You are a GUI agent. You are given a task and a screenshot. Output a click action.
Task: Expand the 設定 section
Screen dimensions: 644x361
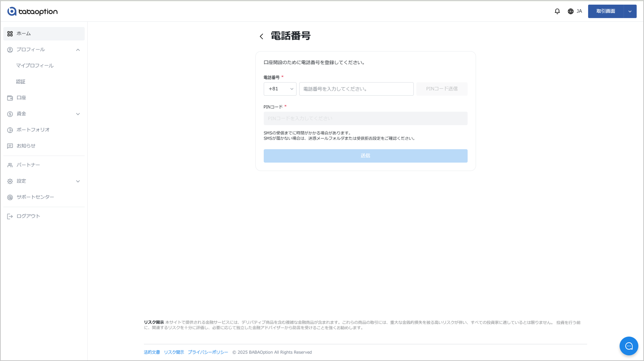click(x=78, y=181)
